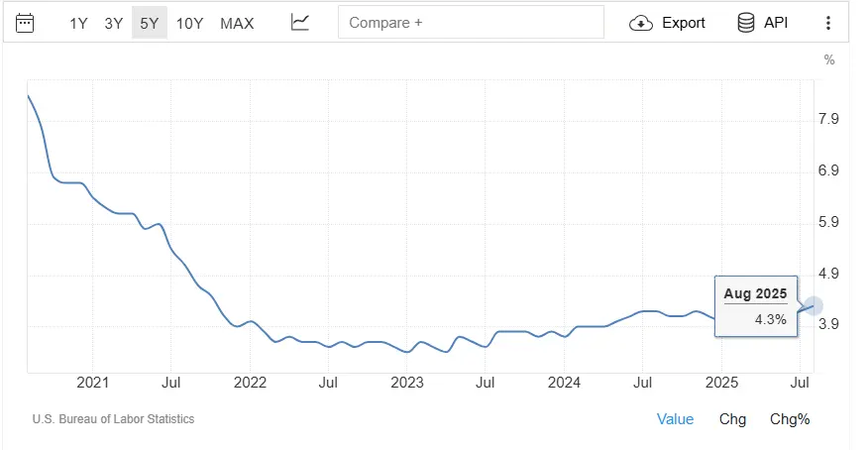Switch to the Chg% view

click(790, 419)
